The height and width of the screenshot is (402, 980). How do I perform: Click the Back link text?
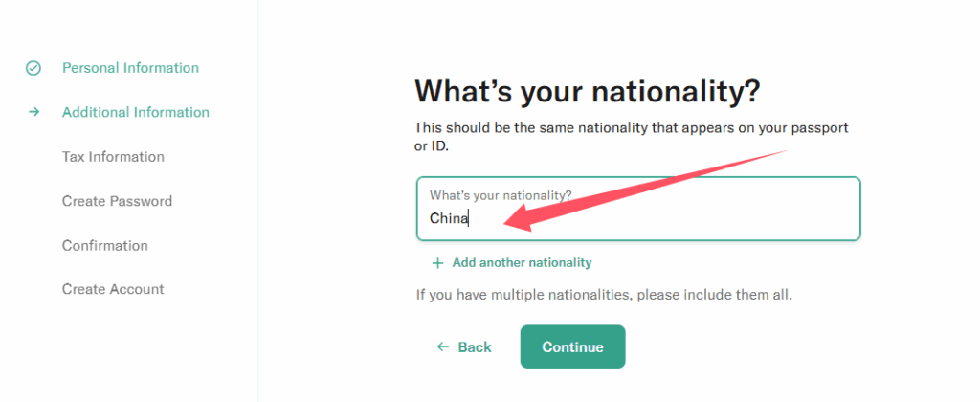[475, 346]
